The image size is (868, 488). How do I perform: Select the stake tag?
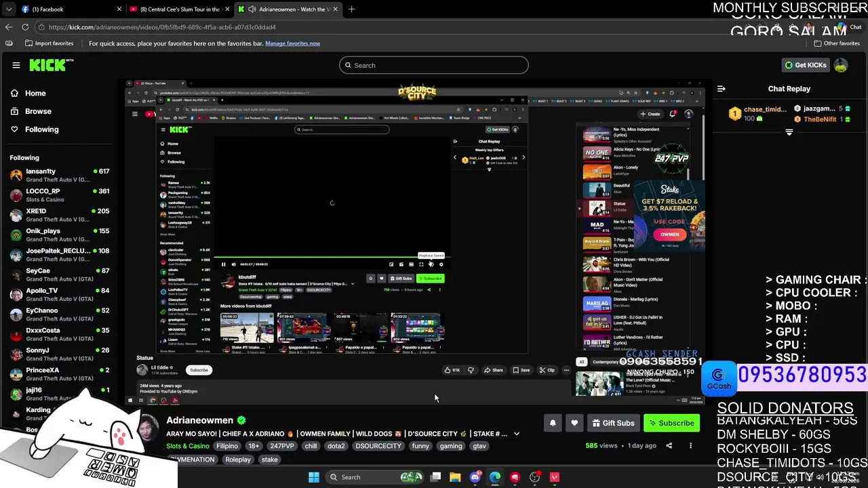[x=270, y=460]
